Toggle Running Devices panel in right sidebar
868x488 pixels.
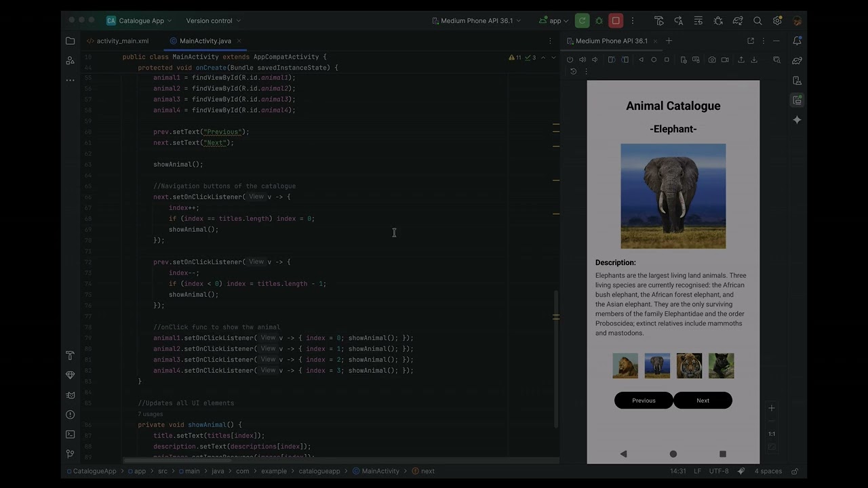797,100
